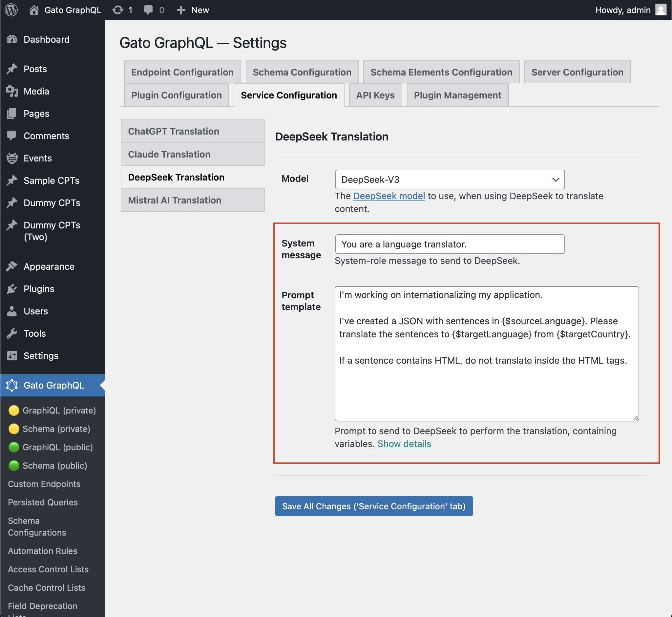Click the Media icon in sidebar
Image resolution: width=672 pixels, height=617 pixels.
pyautogui.click(x=12, y=91)
